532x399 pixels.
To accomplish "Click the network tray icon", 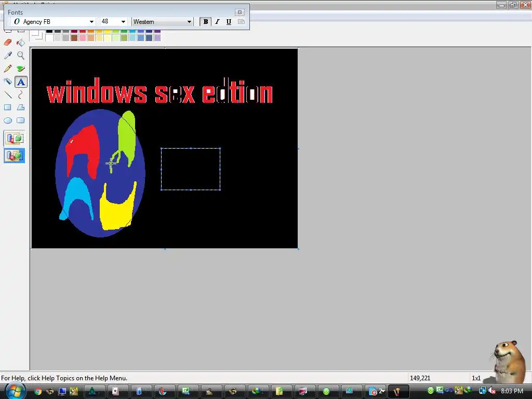I will [482, 391].
